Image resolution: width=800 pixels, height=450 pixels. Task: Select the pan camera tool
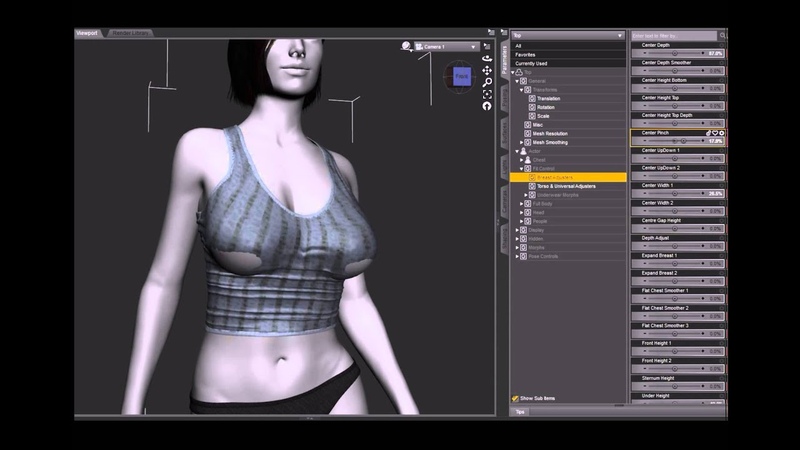pos(487,70)
